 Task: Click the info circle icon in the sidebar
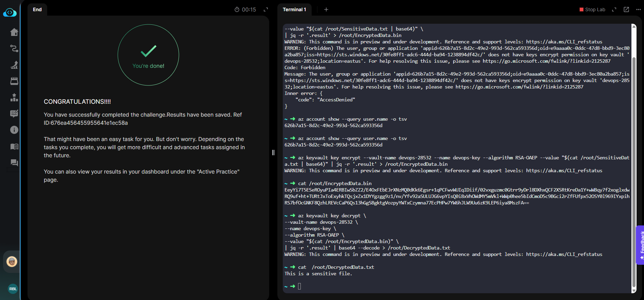tap(14, 130)
